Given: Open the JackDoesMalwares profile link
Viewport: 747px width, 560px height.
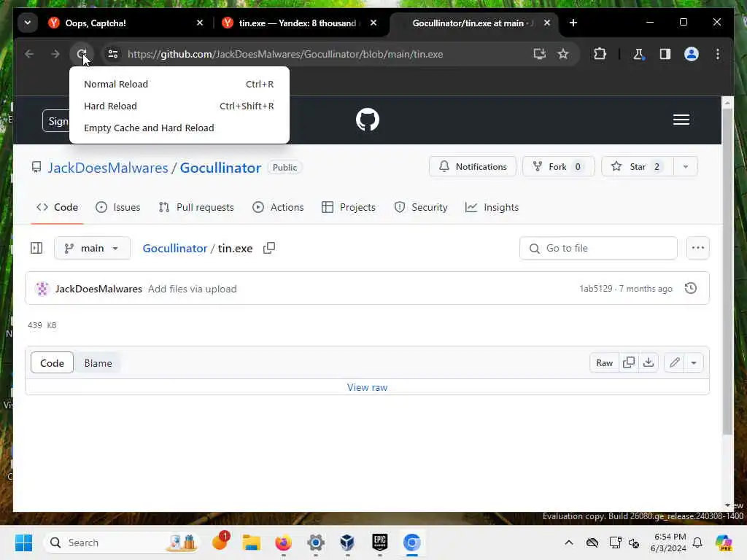Looking at the screenshot, I should pyautogui.click(x=108, y=168).
